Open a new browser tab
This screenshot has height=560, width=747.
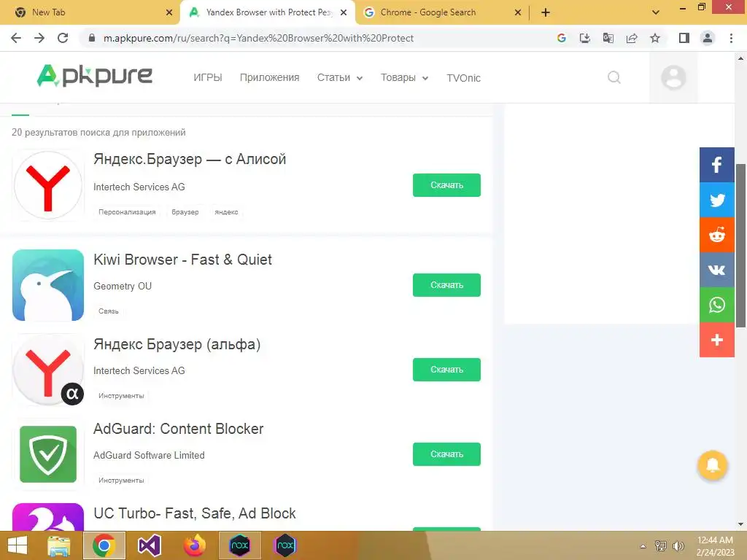point(546,12)
